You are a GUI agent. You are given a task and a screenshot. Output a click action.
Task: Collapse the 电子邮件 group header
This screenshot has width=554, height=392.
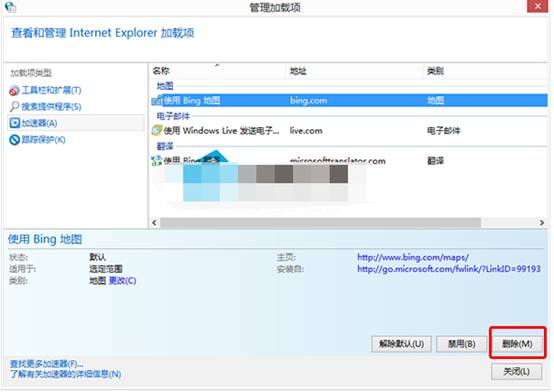[173, 116]
